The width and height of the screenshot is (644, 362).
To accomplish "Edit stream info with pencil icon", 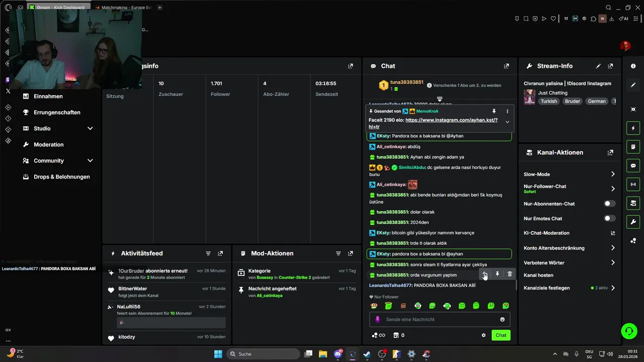I will (x=598, y=66).
